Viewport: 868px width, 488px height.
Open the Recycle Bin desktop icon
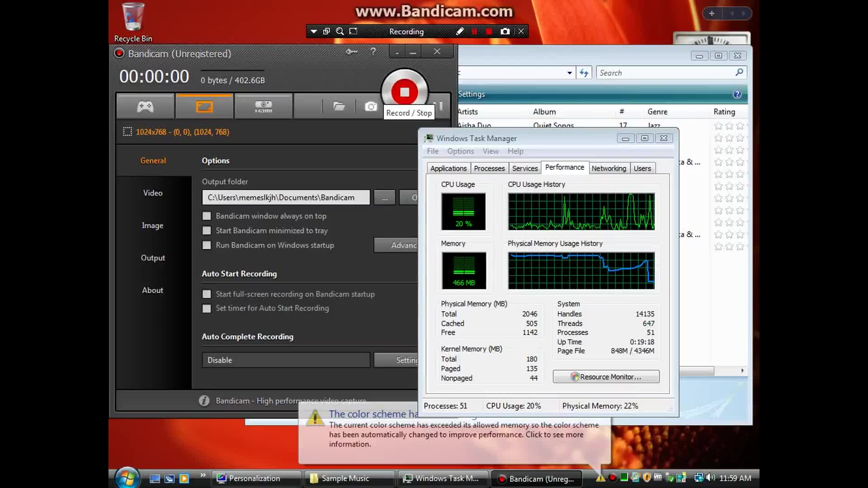coord(133,23)
